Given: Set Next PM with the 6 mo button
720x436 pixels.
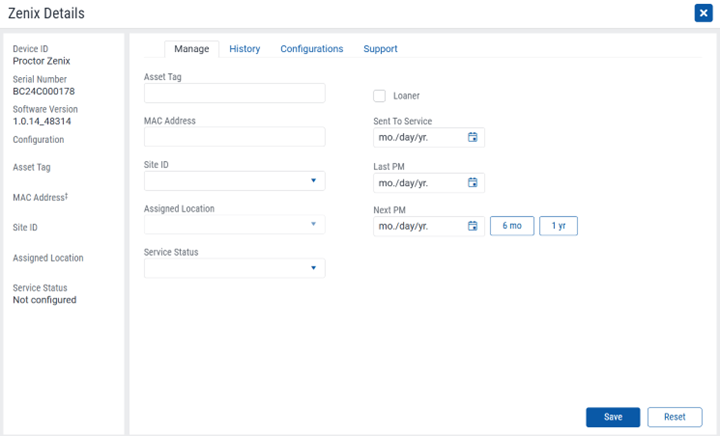Looking at the screenshot, I should 512,226.
